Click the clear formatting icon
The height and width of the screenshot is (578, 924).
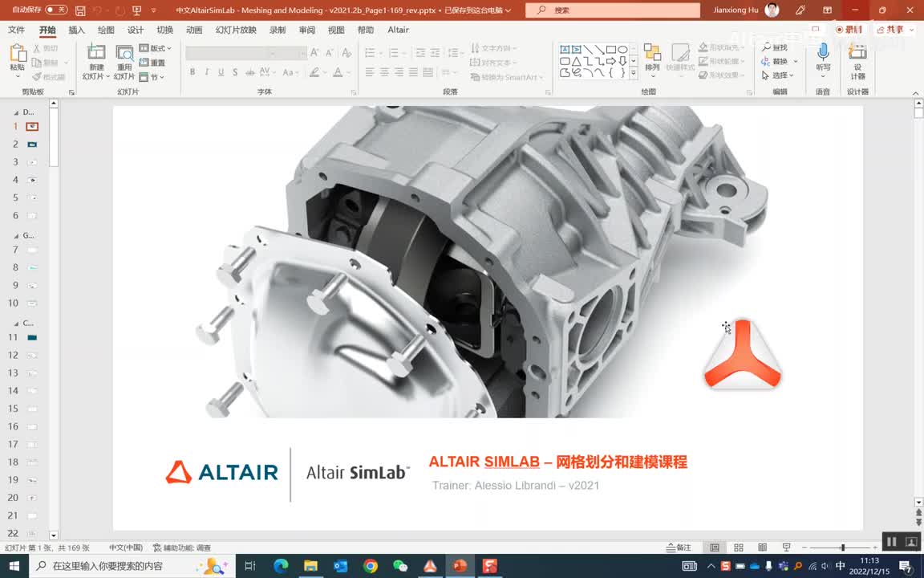click(x=346, y=53)
